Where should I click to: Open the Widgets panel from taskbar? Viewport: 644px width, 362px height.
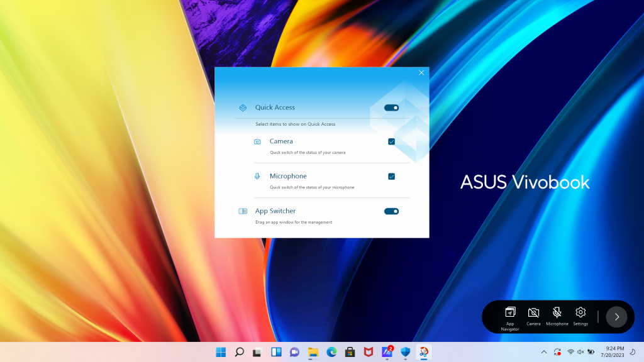point(276,352)
